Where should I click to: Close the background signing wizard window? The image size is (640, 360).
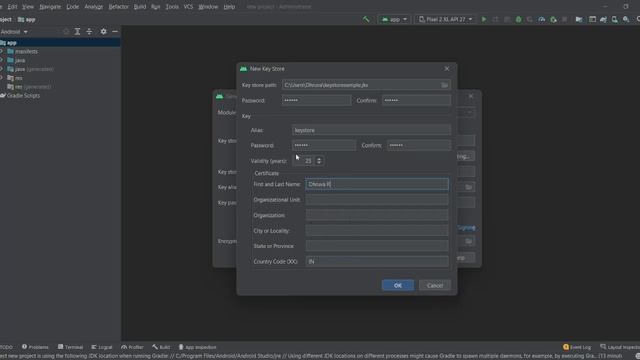click(x=471, y=96)
